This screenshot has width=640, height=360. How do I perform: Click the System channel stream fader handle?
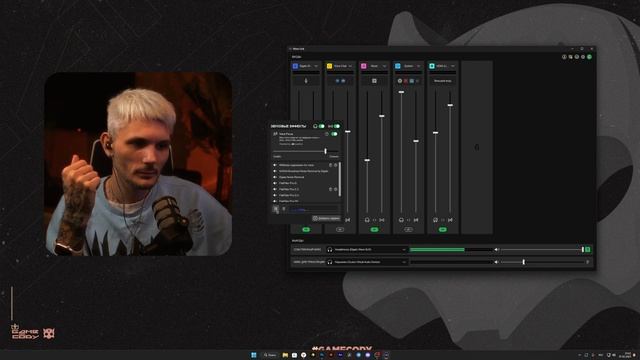point(416,141)
